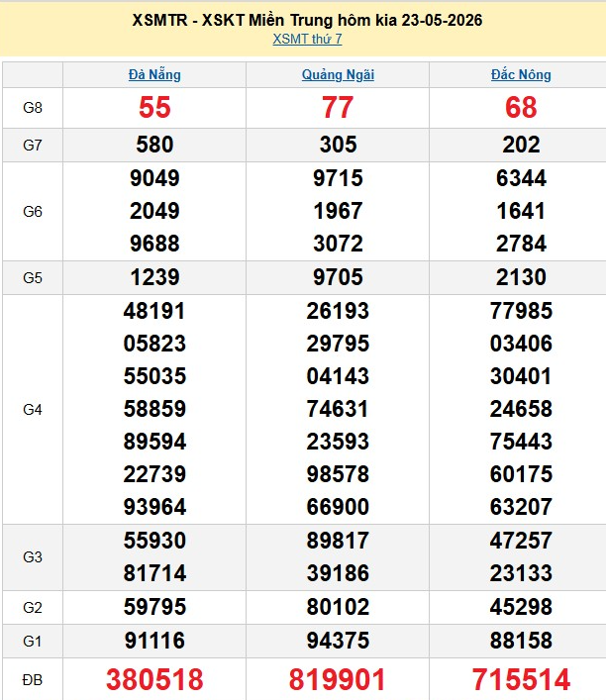This screenshot has width=606, height=700.
Task: Click the G6 number 9688
Action: point(154,244)
